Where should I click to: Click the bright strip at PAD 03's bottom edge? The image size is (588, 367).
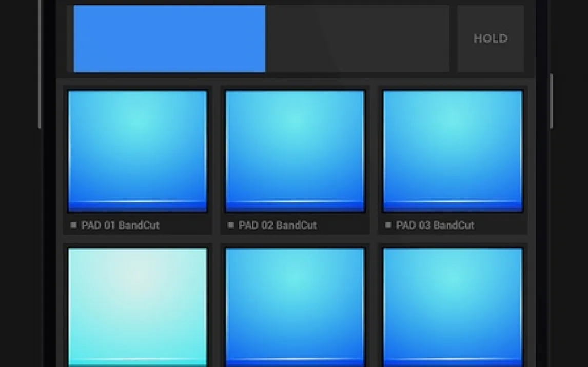pyautogui.click(x=453, y=206)
